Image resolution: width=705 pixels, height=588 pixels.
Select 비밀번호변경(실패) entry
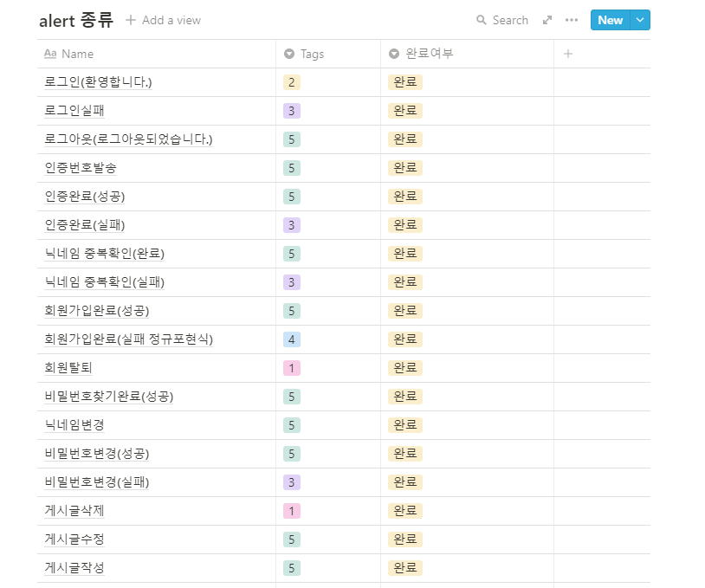coord(97,481)
